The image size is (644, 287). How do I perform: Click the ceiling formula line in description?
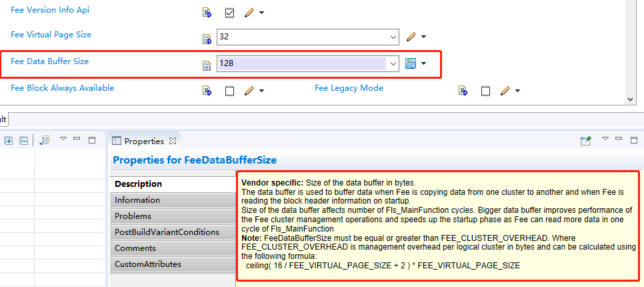click(x=383, y=266)
